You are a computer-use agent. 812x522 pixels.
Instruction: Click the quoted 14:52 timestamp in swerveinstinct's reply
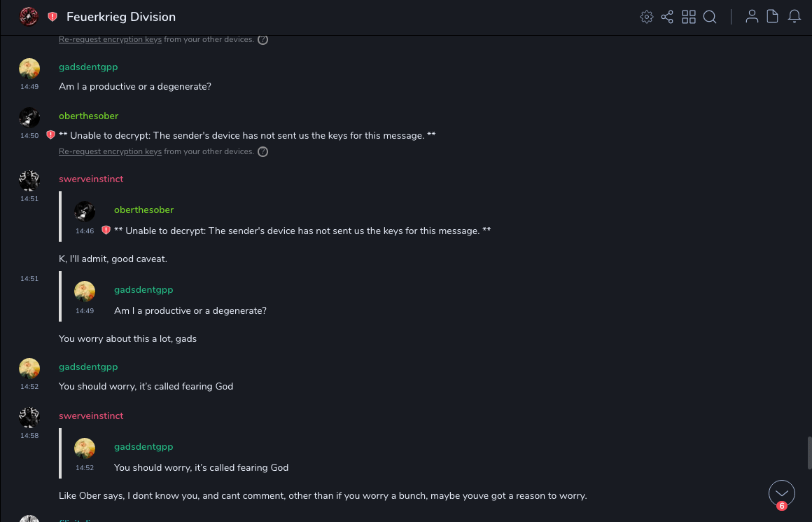point(85,468)
